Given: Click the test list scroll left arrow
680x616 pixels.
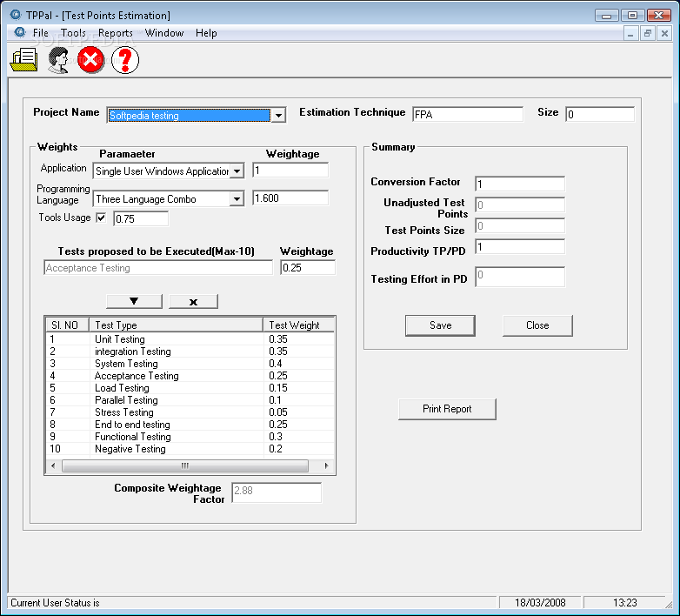Looking at the screenshot, I should coord(53,465).
